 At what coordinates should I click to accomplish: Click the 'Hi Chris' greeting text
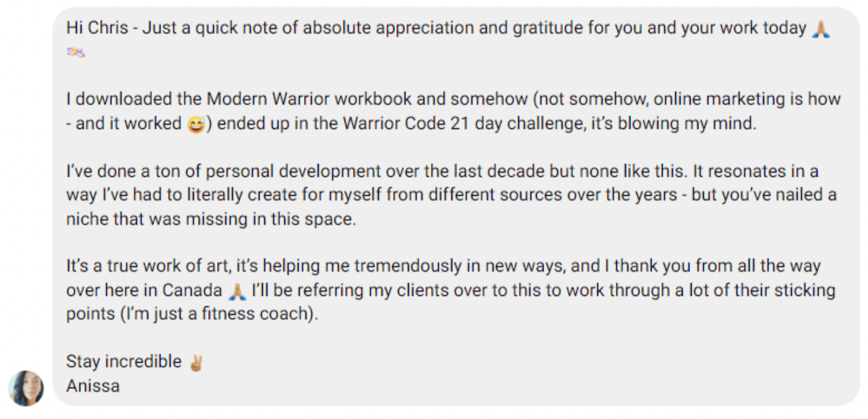(x=97, y=28)
